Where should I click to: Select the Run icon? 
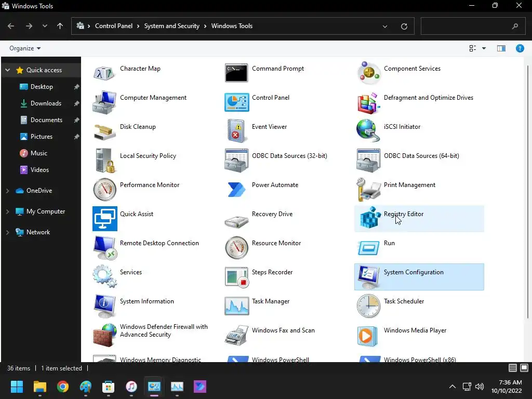(x=369, y=248)
